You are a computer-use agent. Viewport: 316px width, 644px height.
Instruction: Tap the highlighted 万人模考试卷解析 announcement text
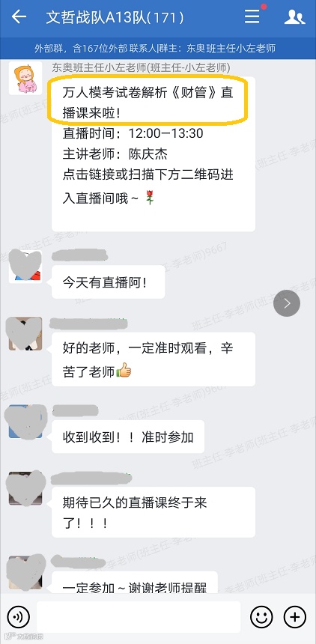coord(148,103)
